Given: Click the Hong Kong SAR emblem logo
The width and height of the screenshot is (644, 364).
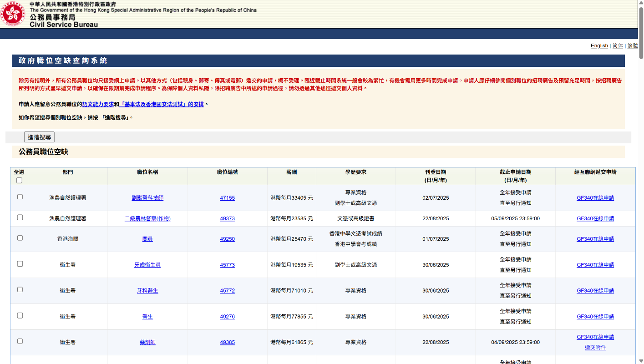Looking at the screenshot, I should click(x=13, y=14).
